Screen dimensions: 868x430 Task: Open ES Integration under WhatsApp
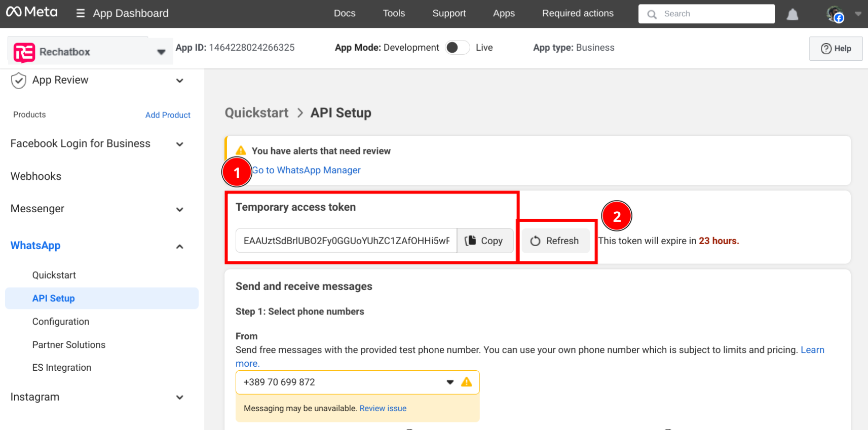[x=62, y=368]
